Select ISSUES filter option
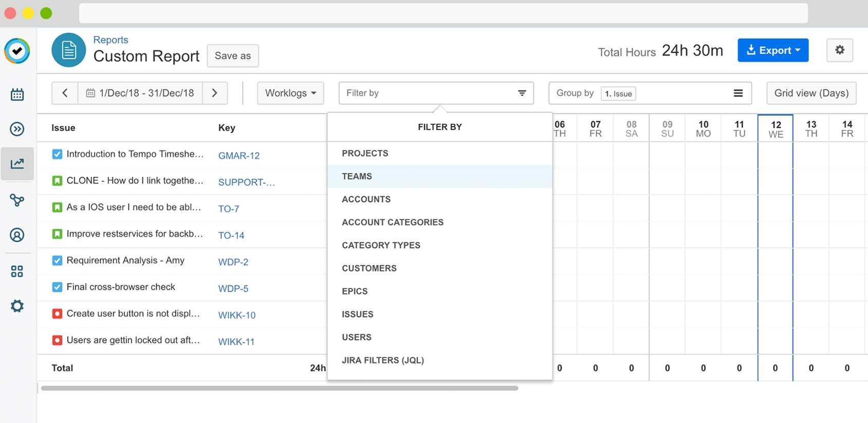This screenshot has width=868, height=423. [x=440, y=314]
